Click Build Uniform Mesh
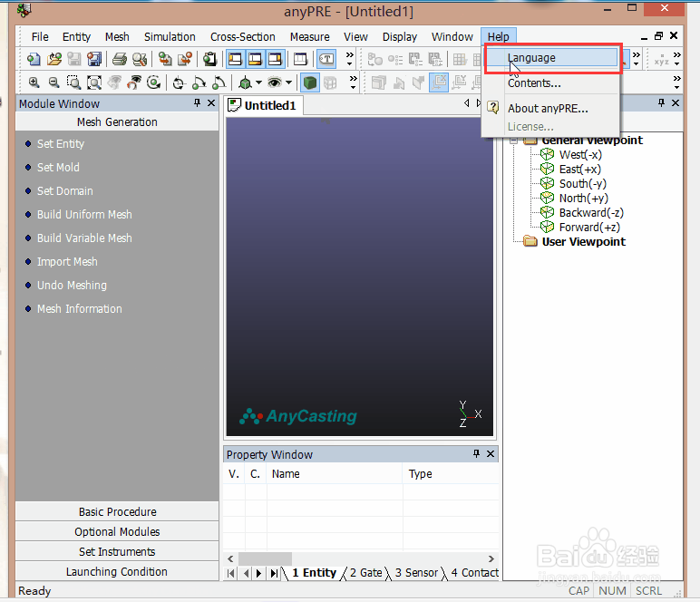 (x=84, y=214)
